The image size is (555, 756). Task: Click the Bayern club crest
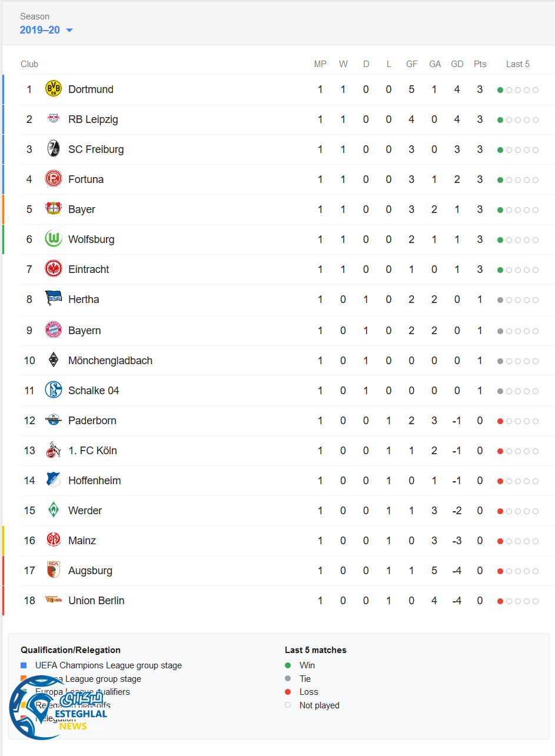[54, 331]
